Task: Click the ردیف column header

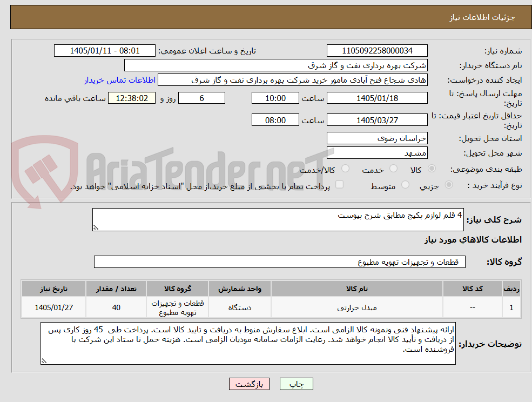Action: 511,289
